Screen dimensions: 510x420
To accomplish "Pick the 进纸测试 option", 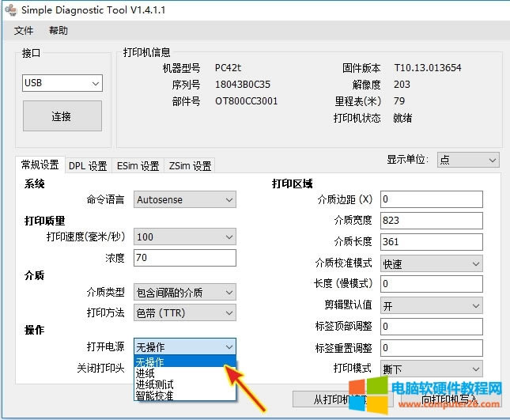I will (x=155, y=384).
